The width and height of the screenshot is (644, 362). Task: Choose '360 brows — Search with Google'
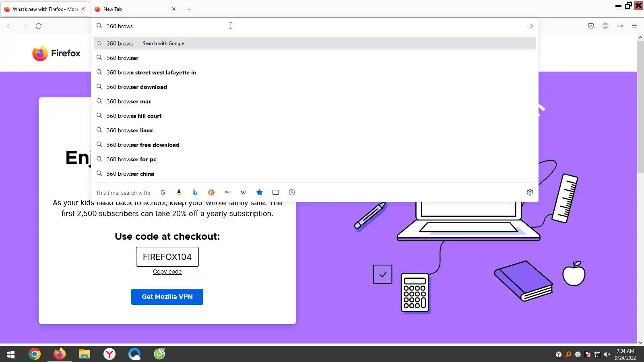(x=315, y=43)
